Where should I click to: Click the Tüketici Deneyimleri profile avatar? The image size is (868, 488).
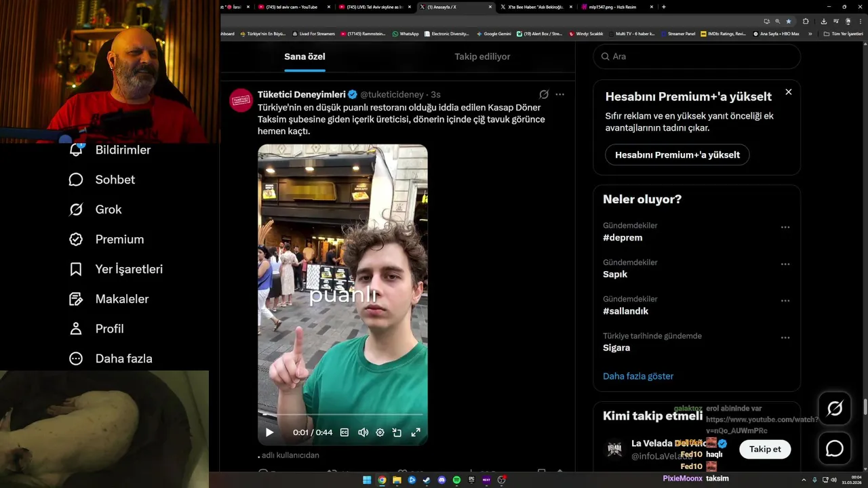pos(241,100)
